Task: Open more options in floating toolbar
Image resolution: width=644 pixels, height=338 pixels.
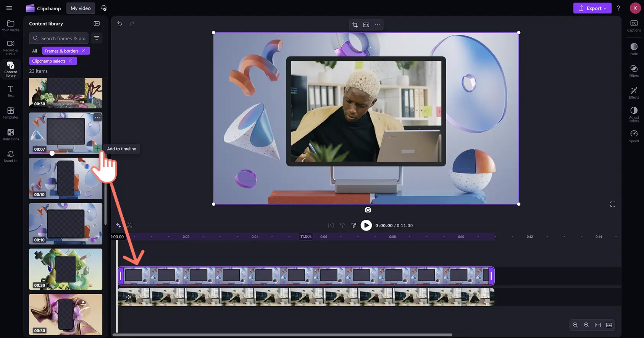Action: pyautogui.click(x=377, y=25)
